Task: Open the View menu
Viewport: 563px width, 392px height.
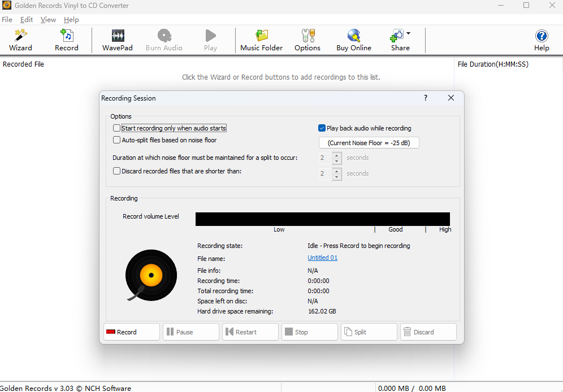Action: (x=48, y=20)
